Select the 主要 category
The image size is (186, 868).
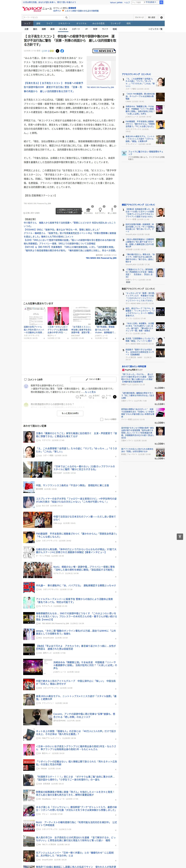tap(26, 29)
